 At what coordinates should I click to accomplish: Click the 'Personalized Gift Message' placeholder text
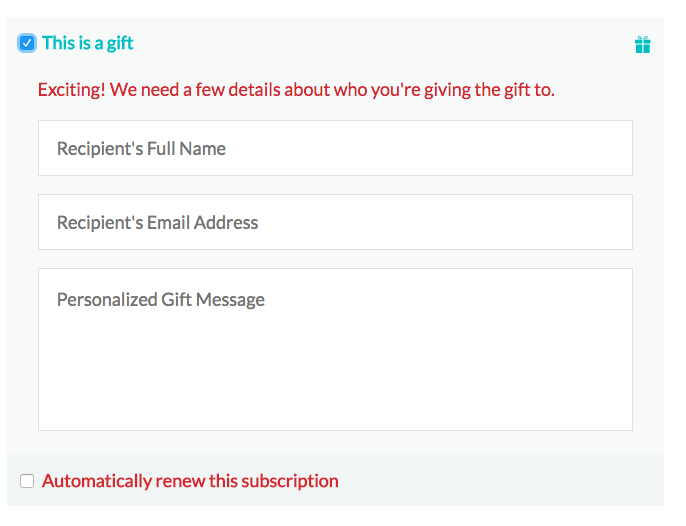tap(161, 300)
